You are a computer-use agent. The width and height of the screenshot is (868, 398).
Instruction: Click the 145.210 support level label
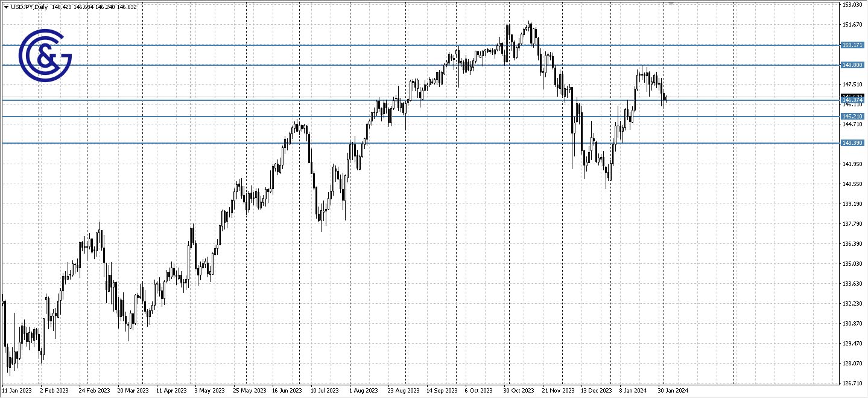852,116
